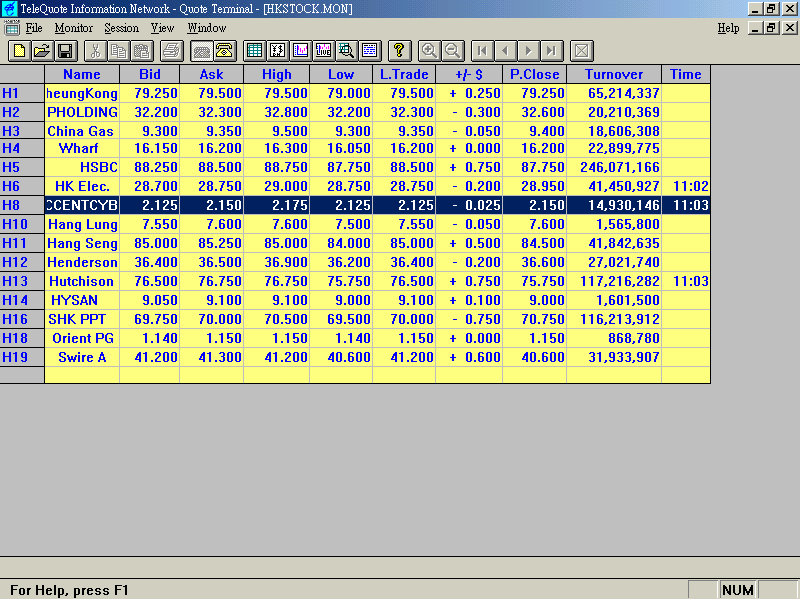Click HSBC turnover 246,071,166
Screen dimensions: 800x600
coord(614,167)
